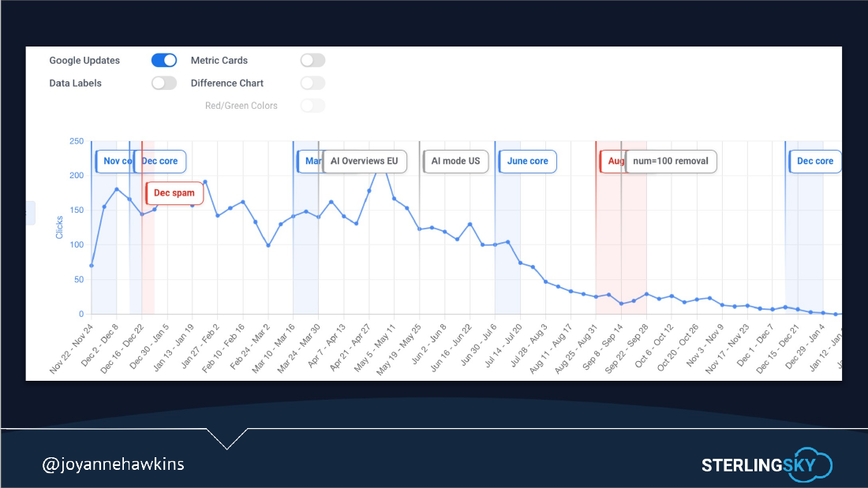Image resolution: width=868 pixels, height=488 pixels.
Task: Click the AI mode US marker
Action: tap(455, 161)
